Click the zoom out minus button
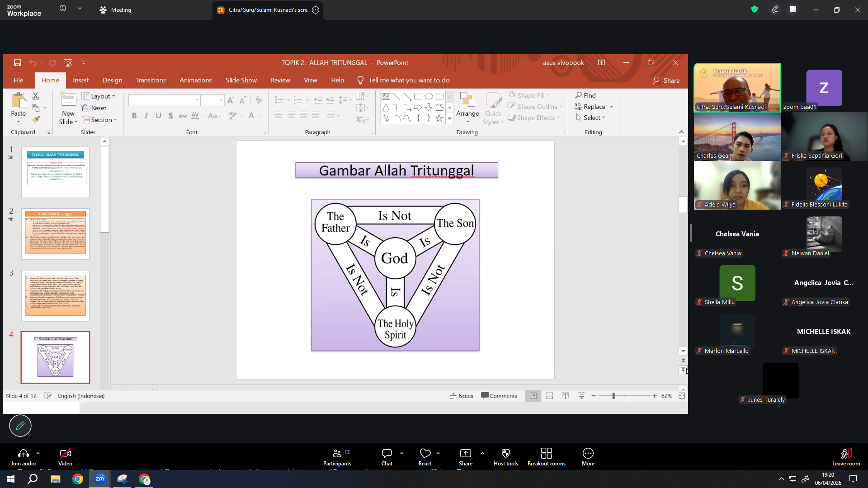868x488 pixels. 594,396
